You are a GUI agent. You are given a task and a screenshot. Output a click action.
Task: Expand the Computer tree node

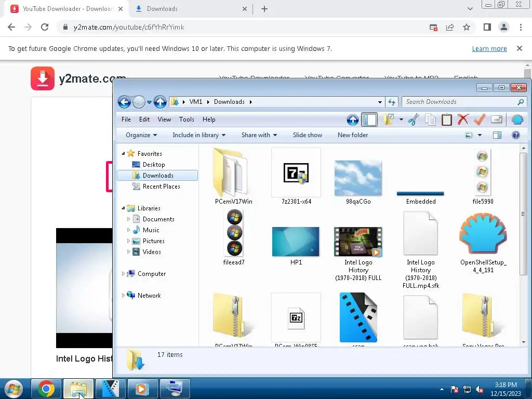click(123, 274)
